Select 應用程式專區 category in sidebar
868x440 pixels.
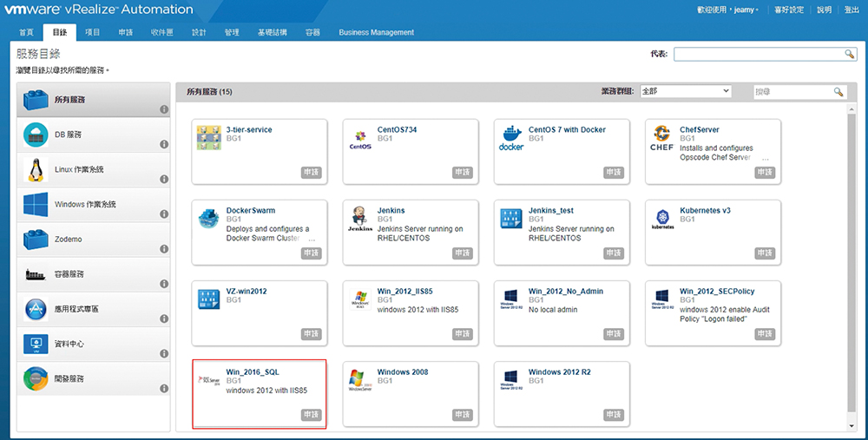76,309
